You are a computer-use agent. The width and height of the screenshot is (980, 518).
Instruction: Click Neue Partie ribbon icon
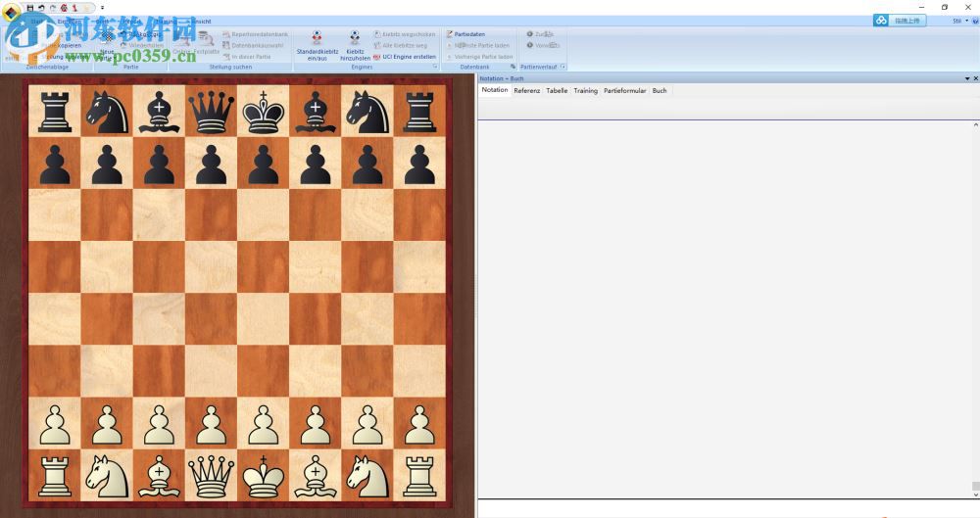pos(108,46)
